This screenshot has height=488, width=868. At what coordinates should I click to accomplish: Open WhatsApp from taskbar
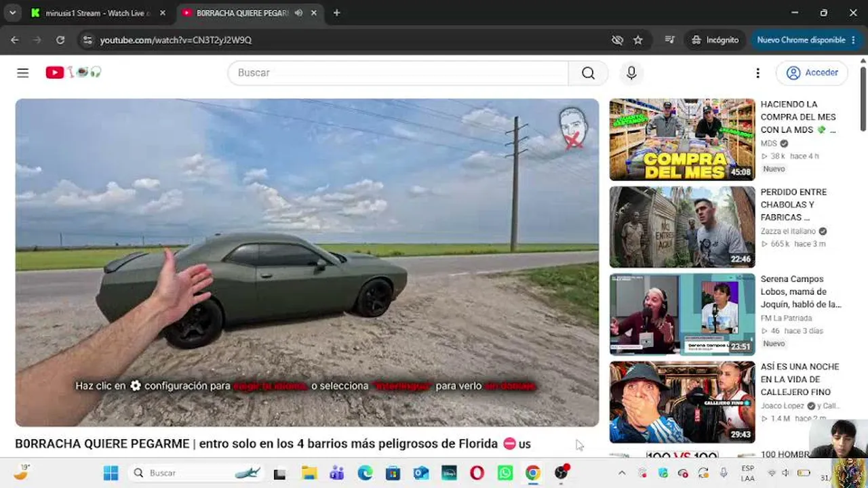point(505,473)
